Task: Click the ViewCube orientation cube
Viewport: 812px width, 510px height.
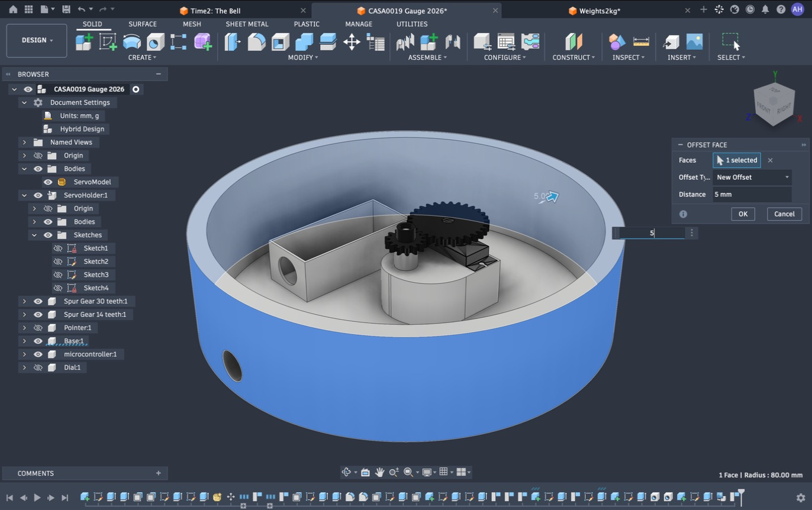Action: pos(774,104)
